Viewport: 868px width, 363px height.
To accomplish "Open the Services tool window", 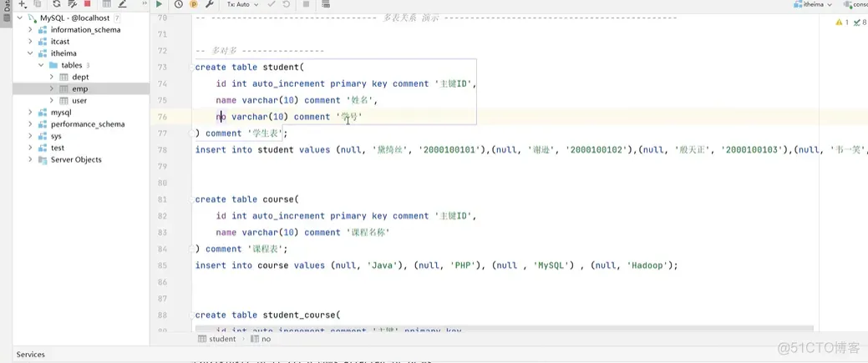I will [30, 354].
